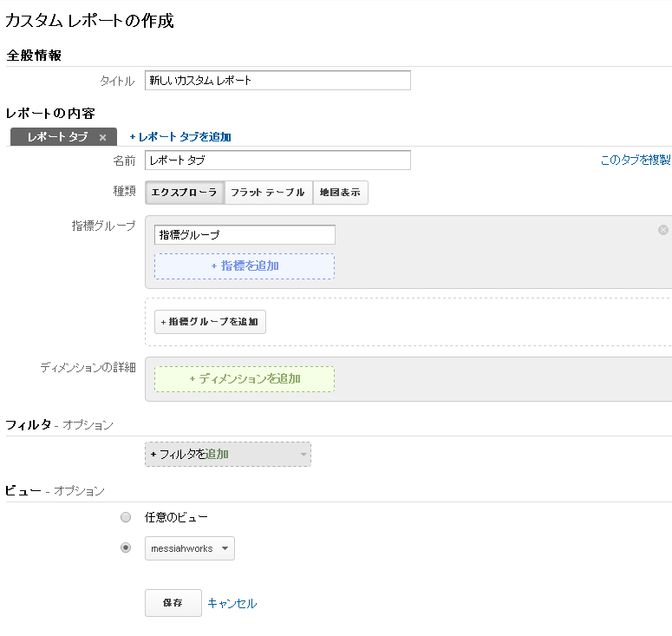Duplicate this tab via このタブを複製
This screenshot has width=672, height=636.
click(636, 160)
